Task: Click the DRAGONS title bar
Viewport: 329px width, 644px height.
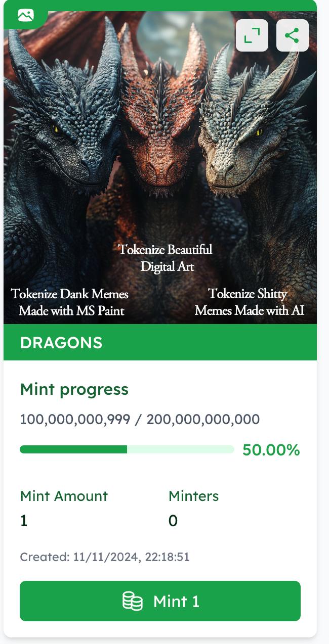Action: point(160,342)
